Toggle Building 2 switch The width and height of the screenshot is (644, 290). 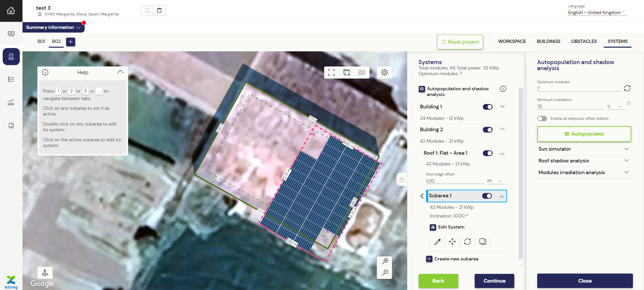[x=488, y=130]
